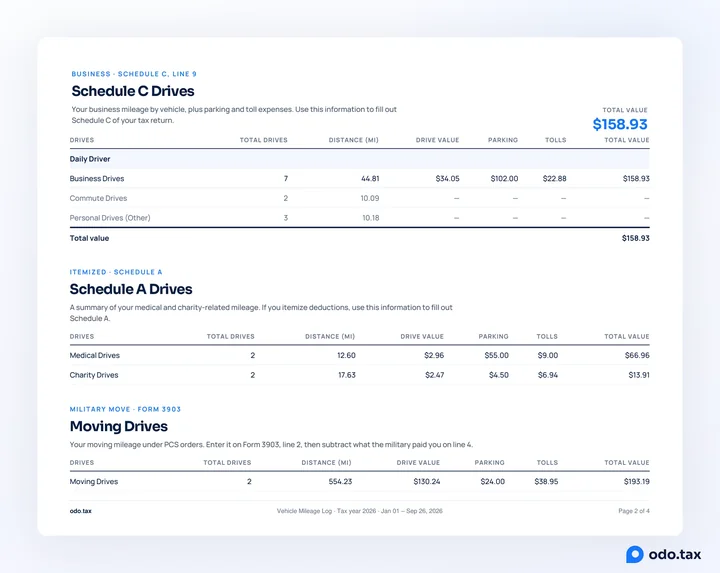Click Personal Drives distance 10.18
The width and height of the screenshot is (720, 573).
click(371, 218)
